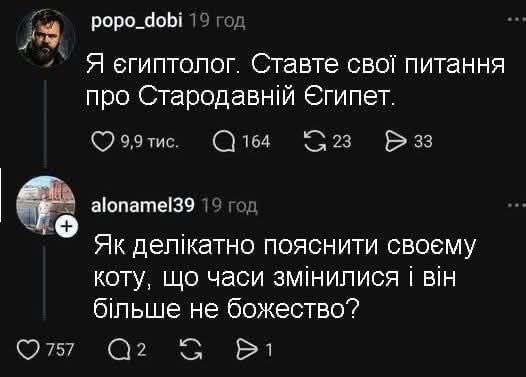Image resolution: width=526 pixels, height=377 pixels.
Task: Share popo_dobi's post via send icon
Action: (x=396, y=141)
